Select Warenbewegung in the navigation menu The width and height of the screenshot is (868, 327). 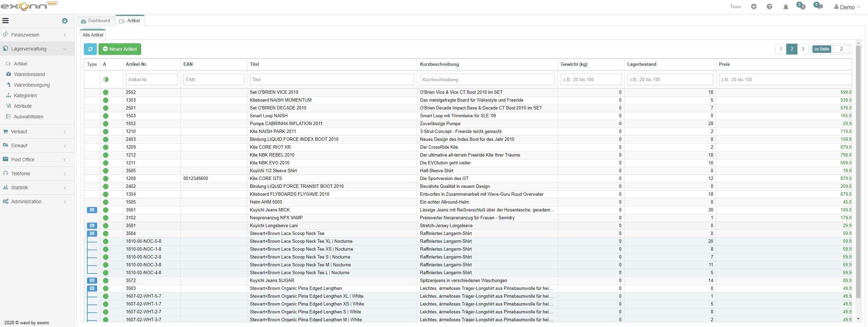click(32, 85)
